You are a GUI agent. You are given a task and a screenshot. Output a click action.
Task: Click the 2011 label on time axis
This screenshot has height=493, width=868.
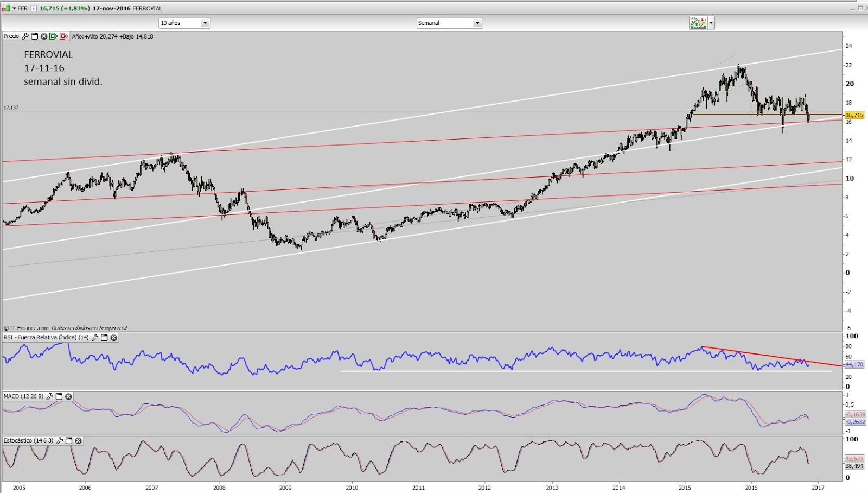pos(418,488)
